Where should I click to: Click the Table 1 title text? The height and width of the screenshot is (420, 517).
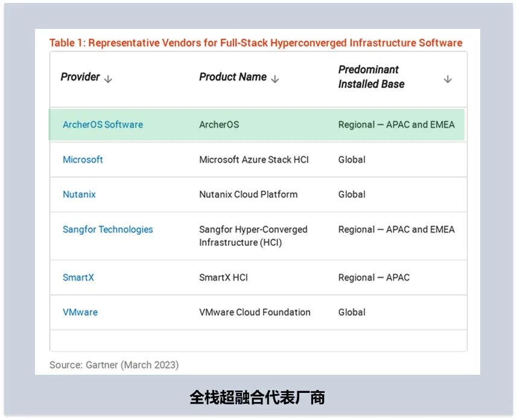(x=255, y=43)
